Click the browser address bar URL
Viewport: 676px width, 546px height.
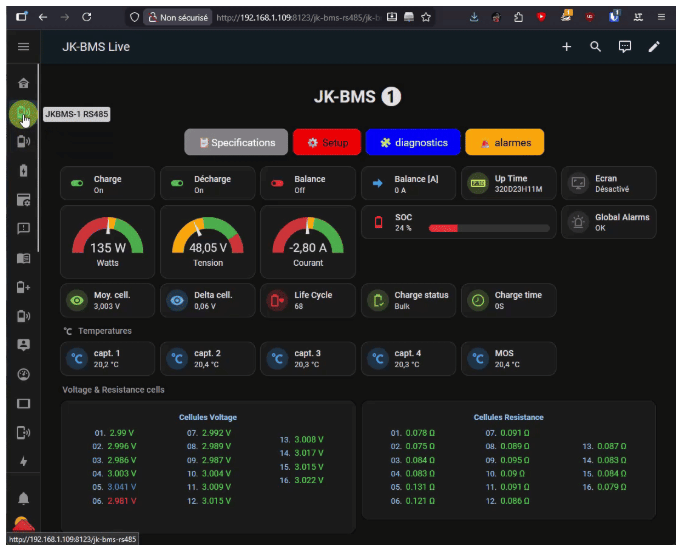tap(299, 17)
